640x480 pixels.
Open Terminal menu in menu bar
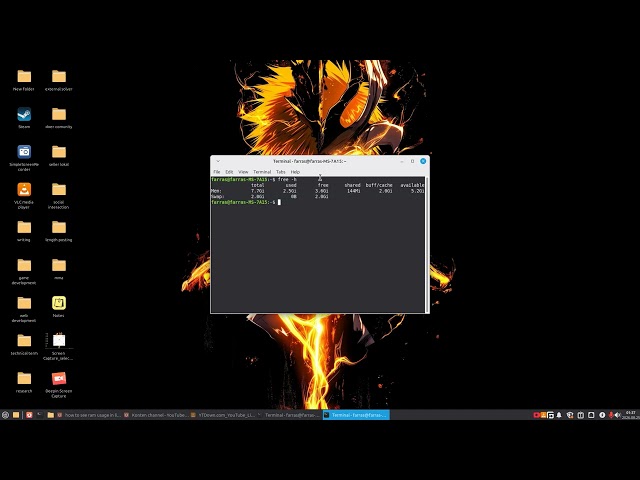coord(262,172)
